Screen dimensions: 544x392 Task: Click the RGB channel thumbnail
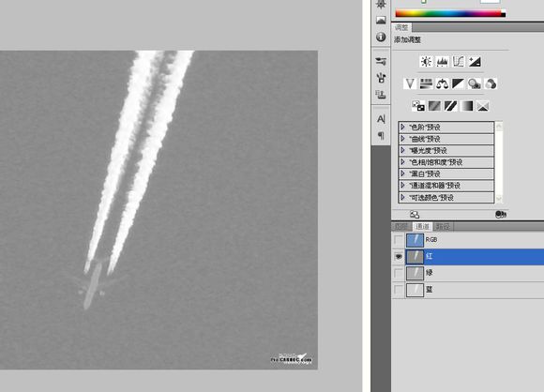(x=415, y=240)
